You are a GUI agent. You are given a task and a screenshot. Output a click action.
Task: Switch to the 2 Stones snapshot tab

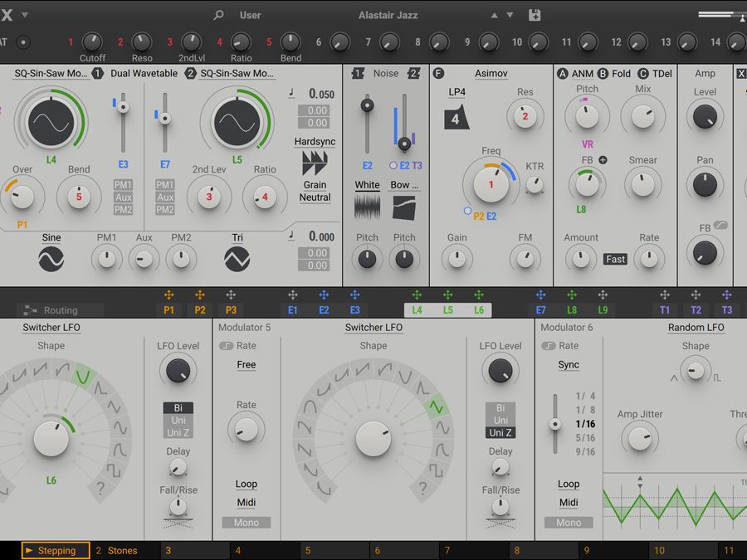115,550
